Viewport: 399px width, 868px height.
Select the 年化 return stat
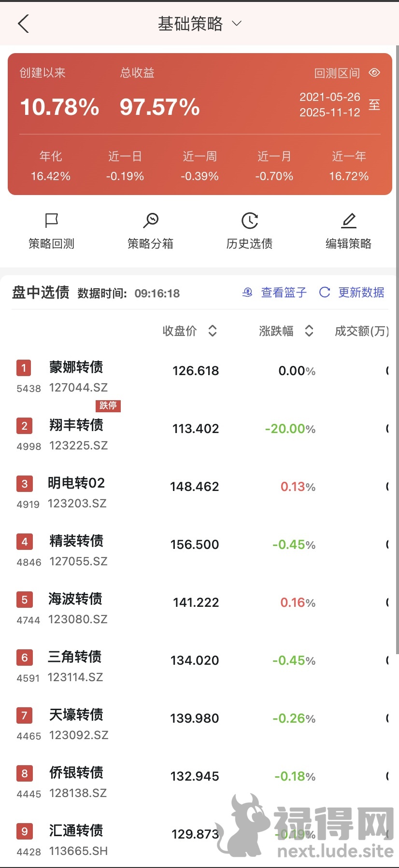click(51, 166)
